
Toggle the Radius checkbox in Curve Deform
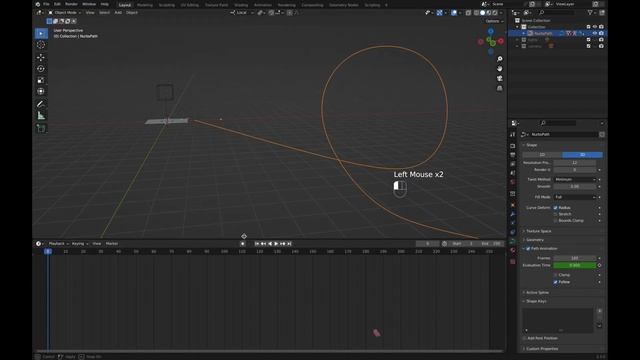pyautogui.click(x=556, y=208)
